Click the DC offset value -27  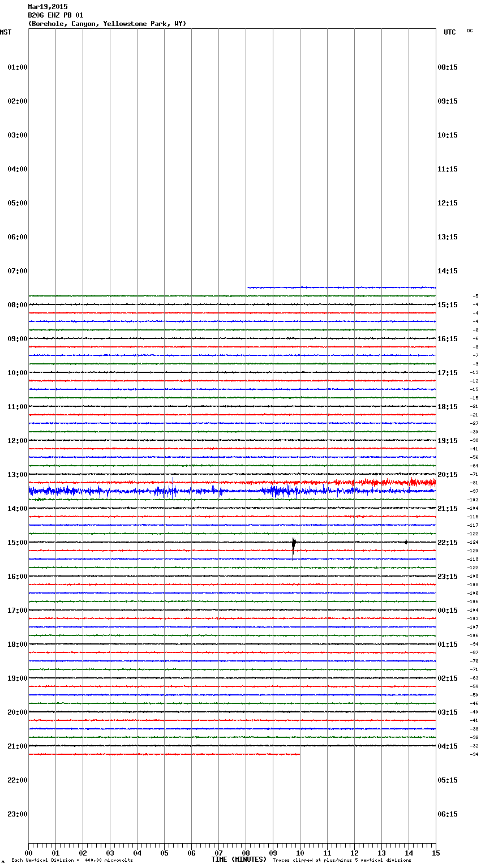tap(474, 424)
